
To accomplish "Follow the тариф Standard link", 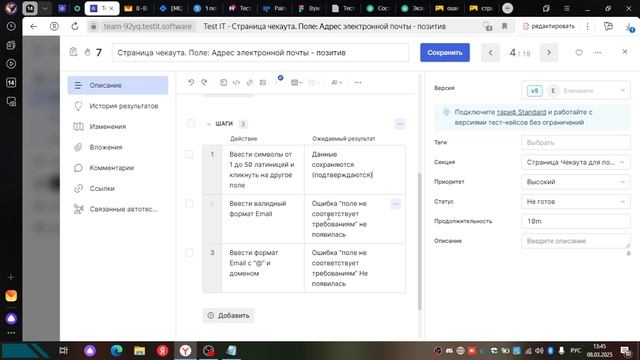I will tap(521, 112).
